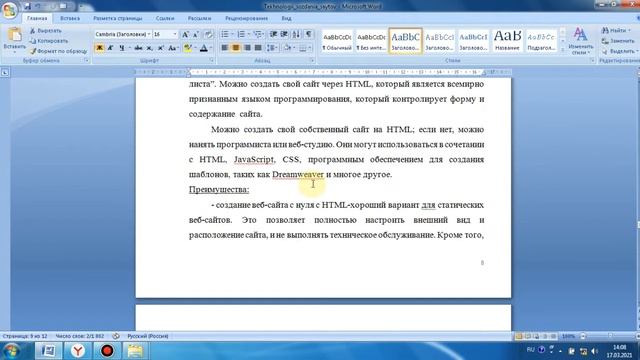The height and width of the screenshot is (360, 640).
Task: Toggle strikethrough formatting
Action: [138, 48]
